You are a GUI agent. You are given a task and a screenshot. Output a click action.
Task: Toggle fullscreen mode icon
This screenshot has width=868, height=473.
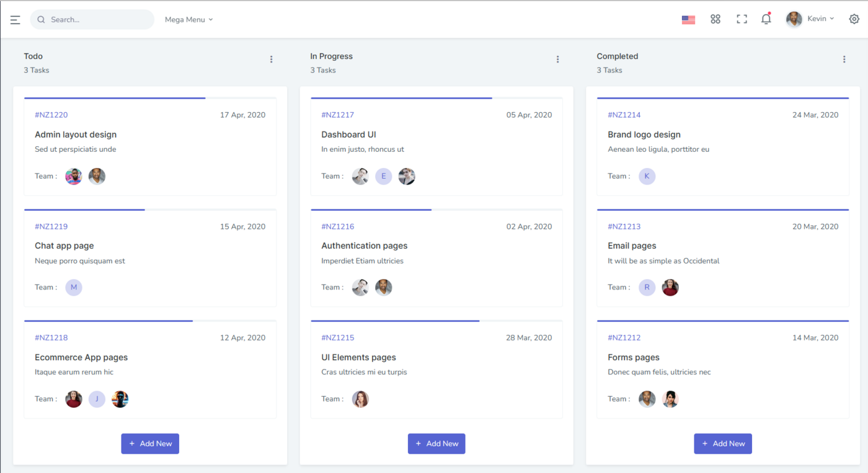742,19
